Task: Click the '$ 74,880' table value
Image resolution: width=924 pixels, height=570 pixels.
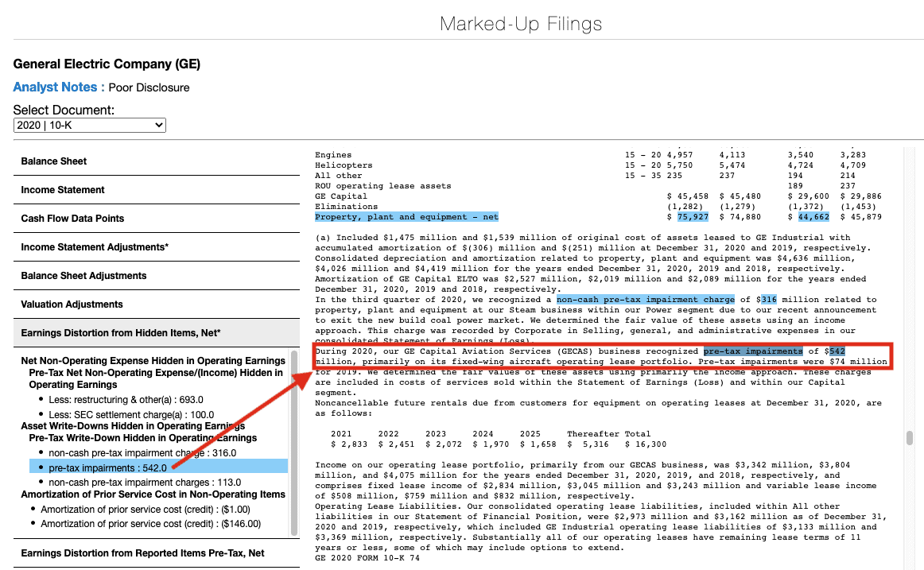Action: coord(740,217)
